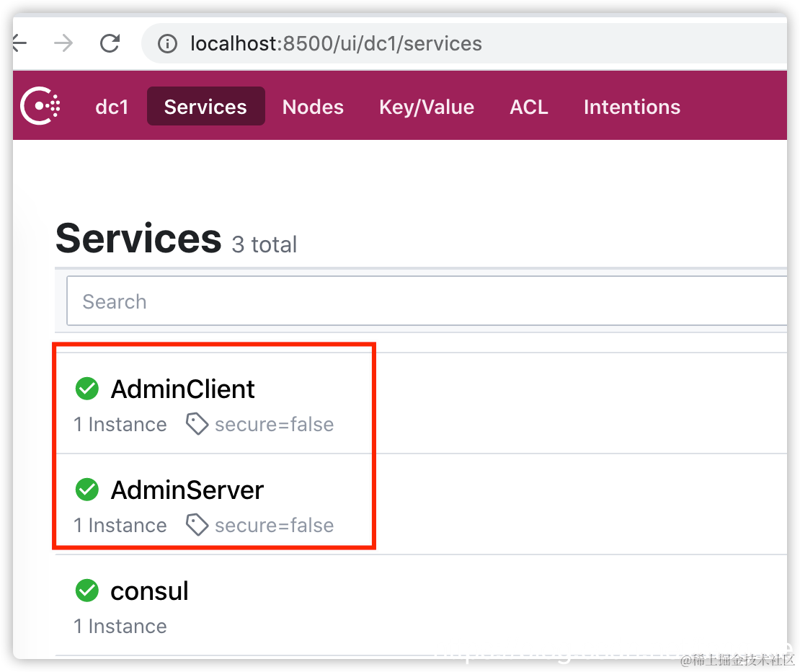This screenshot has height=672, width=800.
Task: Open the Key/Value tab
Action: tap(427, 107)
